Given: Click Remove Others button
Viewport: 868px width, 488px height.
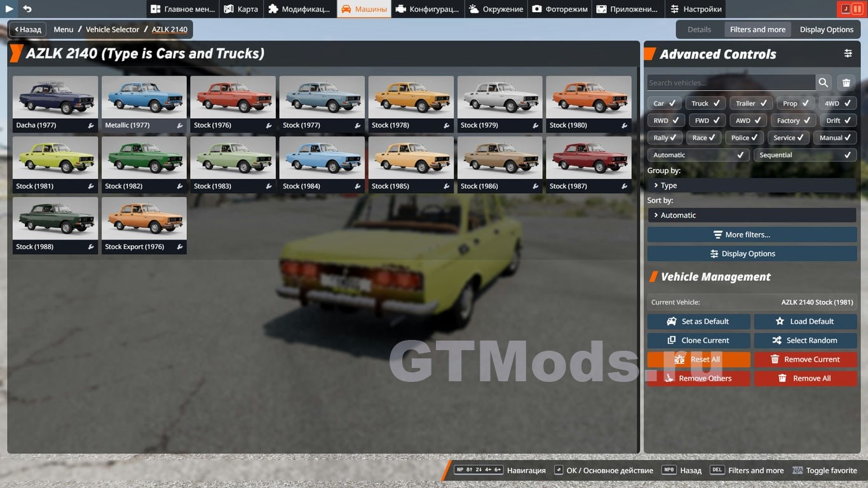Looking at the screenshot, I should (698, 379).
